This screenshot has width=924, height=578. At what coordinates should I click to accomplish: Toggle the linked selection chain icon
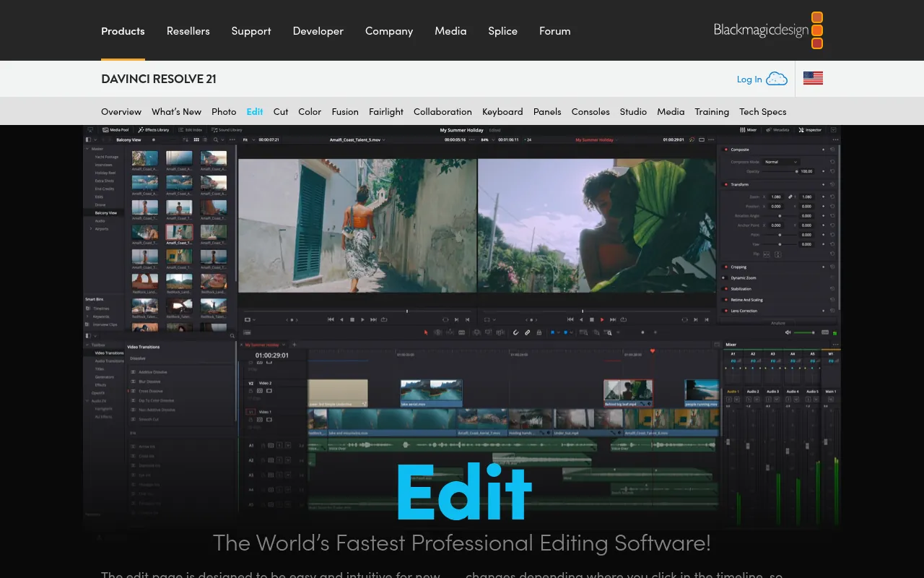pyautogui.click(x=527, y=332)
